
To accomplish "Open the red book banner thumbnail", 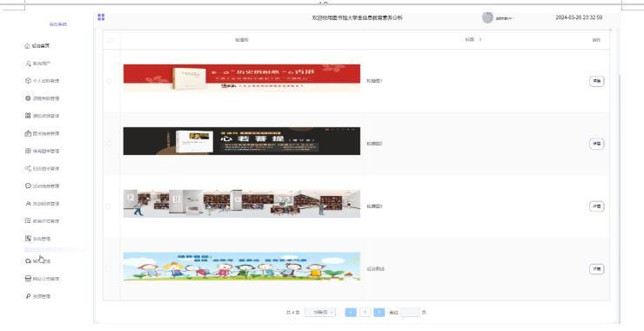I will pyautogui.click(x=242, y=78).
